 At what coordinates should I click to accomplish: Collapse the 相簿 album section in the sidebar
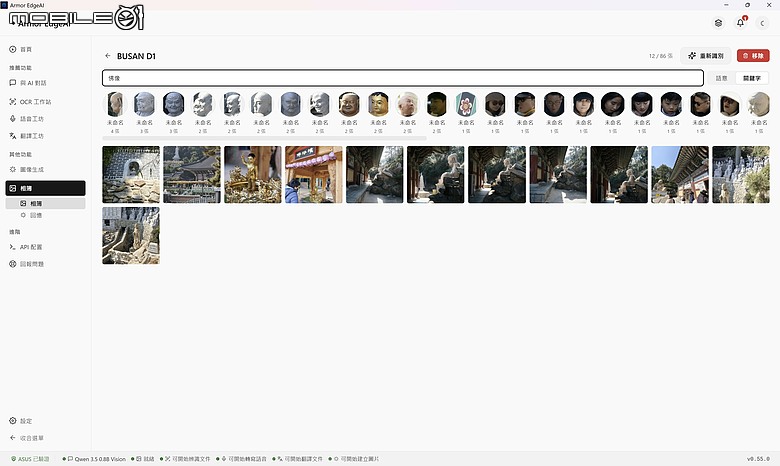click(45, 188)
